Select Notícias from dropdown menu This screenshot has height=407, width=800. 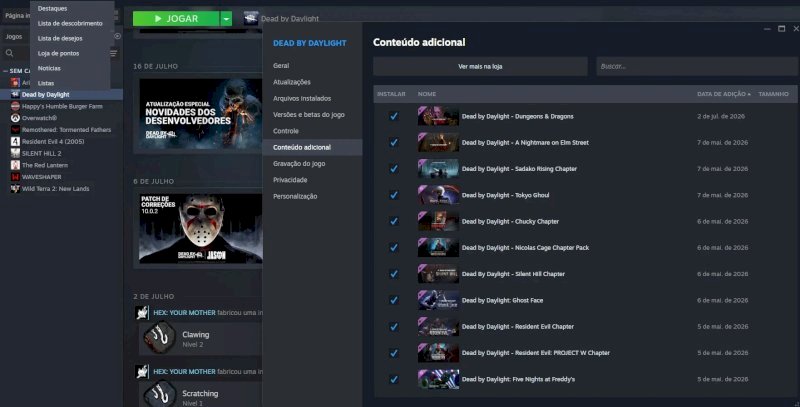click(49, 68)
